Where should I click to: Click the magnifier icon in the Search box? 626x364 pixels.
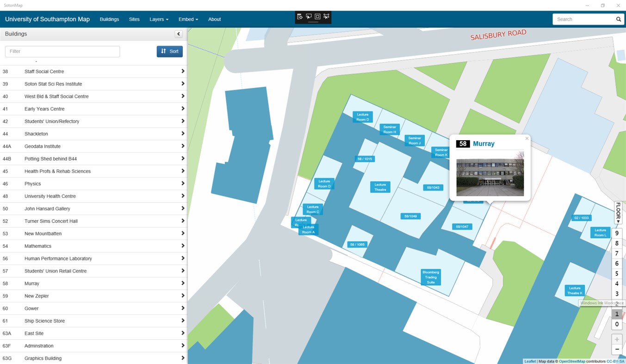click(619, 19)
